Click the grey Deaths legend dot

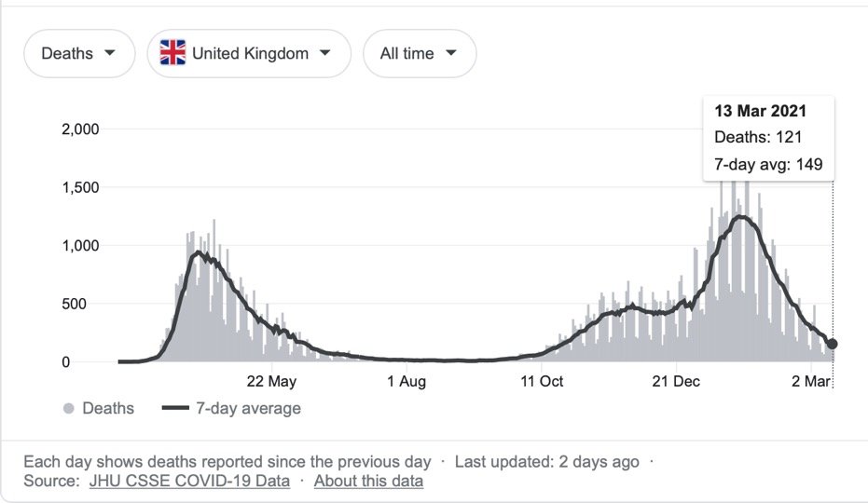pos(68,409)
